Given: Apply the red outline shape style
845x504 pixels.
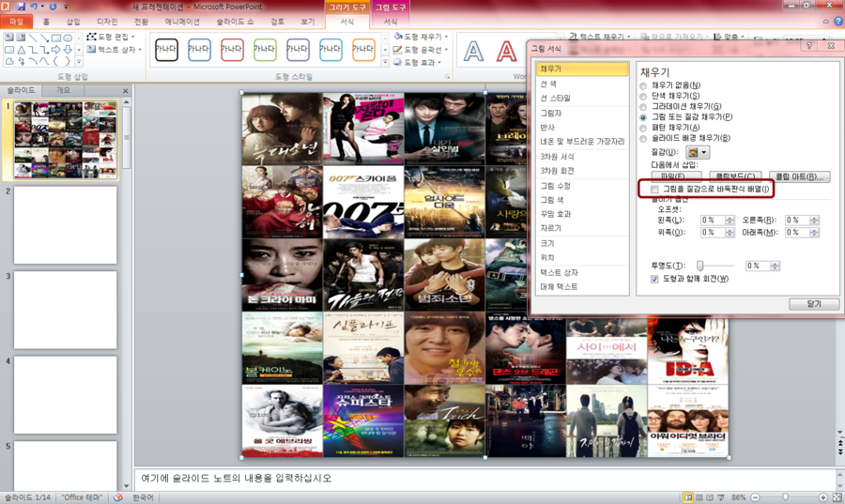Looking at the screenshot, I should point(232,49).
